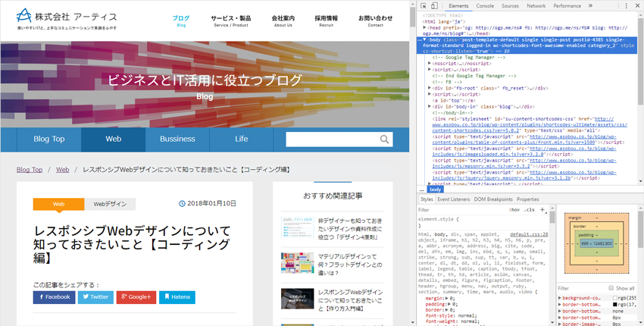The image size is (644, 326).
Task: Open the Event Listeners tab
Action: (453, 199)
